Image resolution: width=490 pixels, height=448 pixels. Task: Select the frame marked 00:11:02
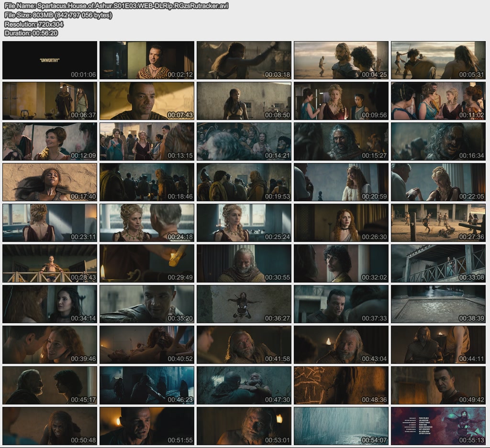point(438,101)
